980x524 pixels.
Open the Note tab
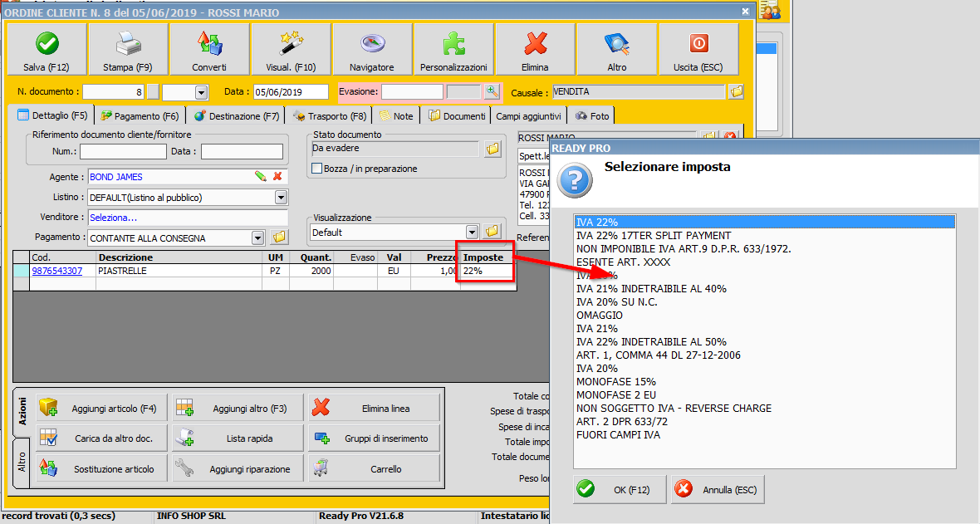396,115
